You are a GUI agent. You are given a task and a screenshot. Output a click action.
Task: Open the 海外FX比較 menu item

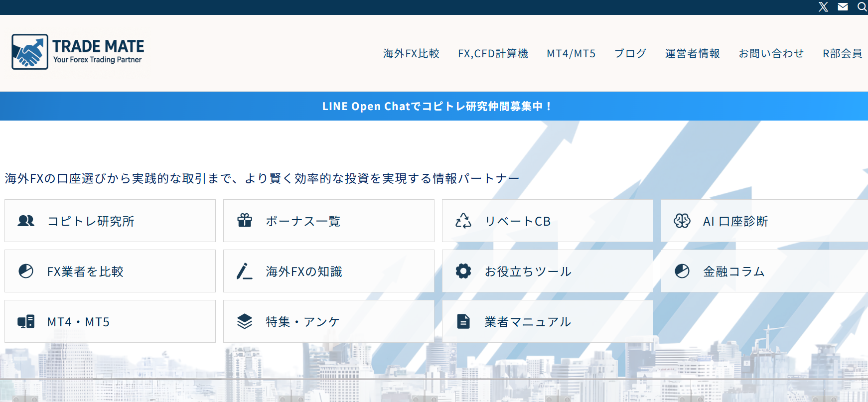[x=411, y=53]
